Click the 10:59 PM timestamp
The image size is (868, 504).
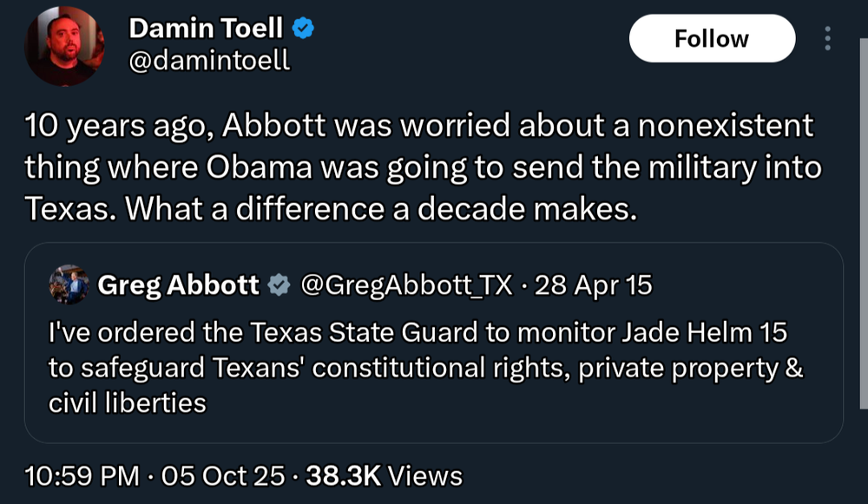coord(82,475)
